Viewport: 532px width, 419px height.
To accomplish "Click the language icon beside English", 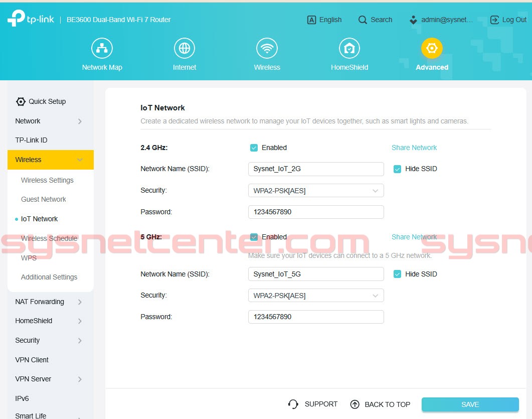I will click(x=311, y=20).
